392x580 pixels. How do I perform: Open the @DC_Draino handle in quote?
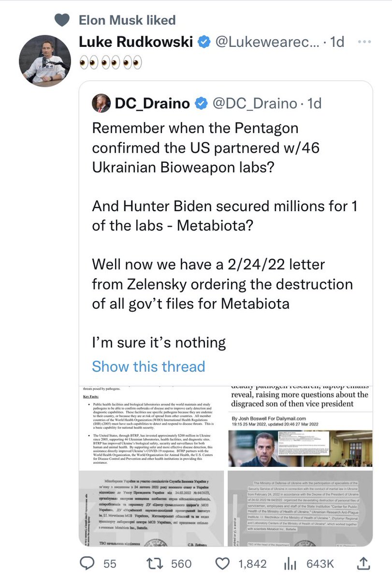pos(255,103)
